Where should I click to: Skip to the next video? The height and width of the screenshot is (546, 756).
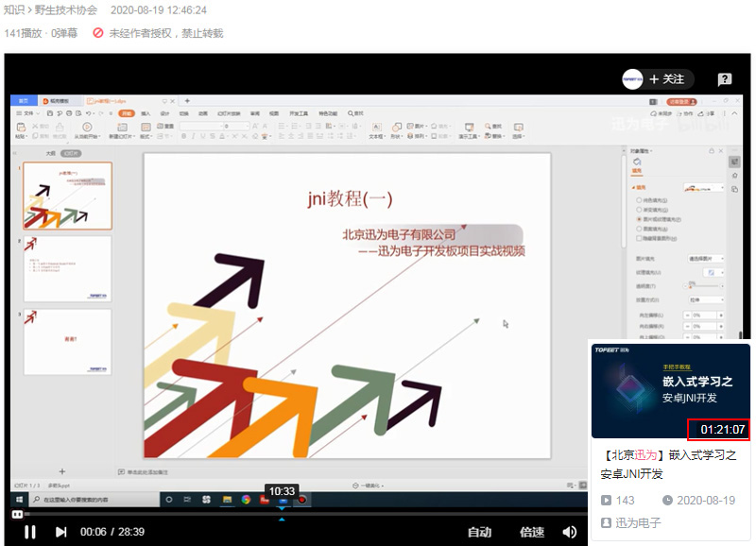click(x=60, y=532)
